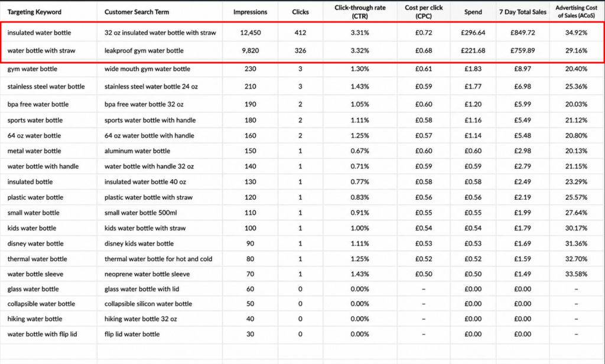Click the Impressions column header

pos(250,12)
